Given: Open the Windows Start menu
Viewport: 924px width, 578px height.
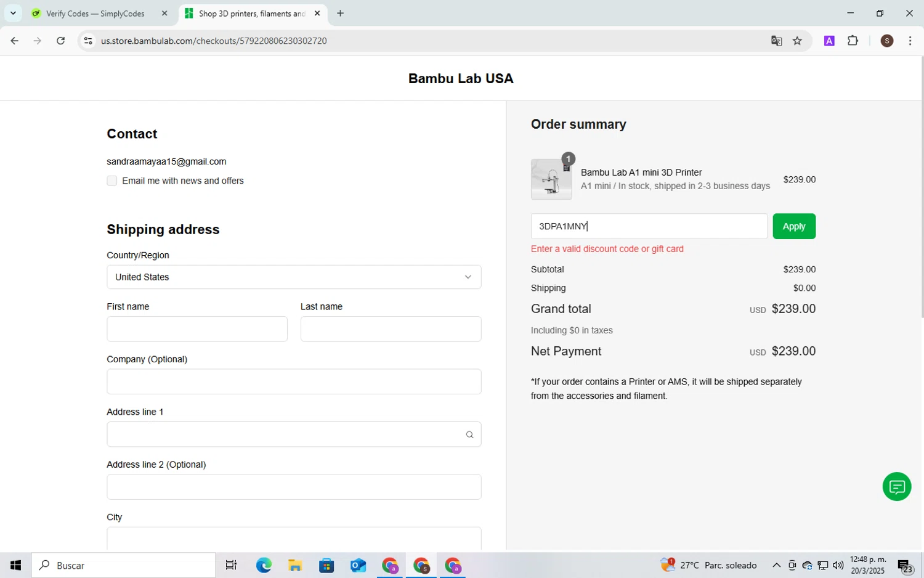Looking at the screenshot, I should coord(15,565).
